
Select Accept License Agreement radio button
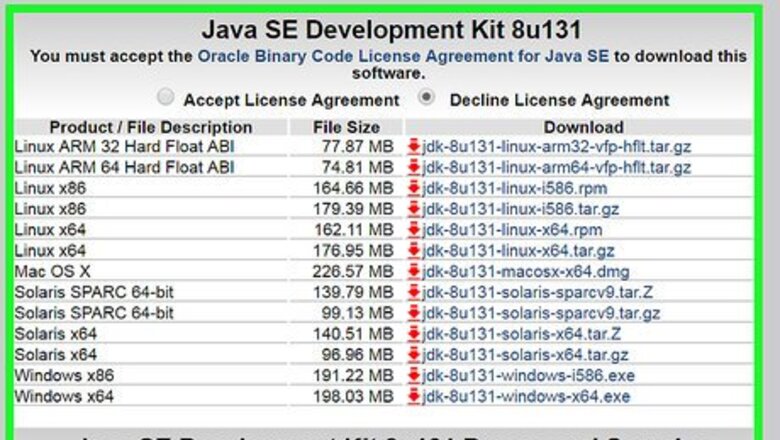coord(166,96)
